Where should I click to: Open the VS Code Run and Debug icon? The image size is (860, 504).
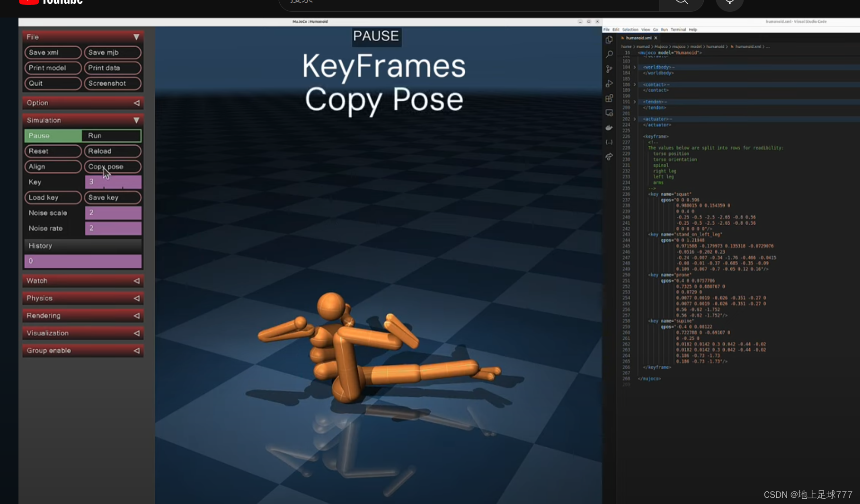pos(609,84)
